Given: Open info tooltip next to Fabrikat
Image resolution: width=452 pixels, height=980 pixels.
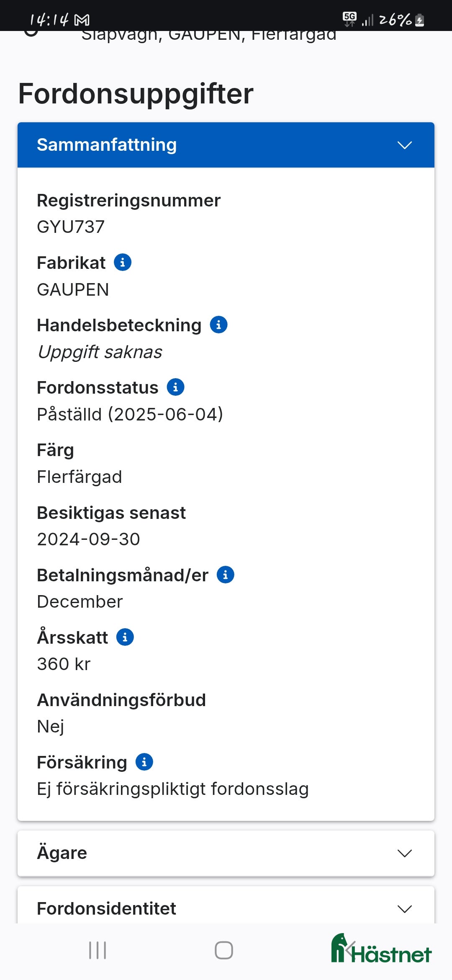Looking at the screenshot, I should tap(123, 262).
